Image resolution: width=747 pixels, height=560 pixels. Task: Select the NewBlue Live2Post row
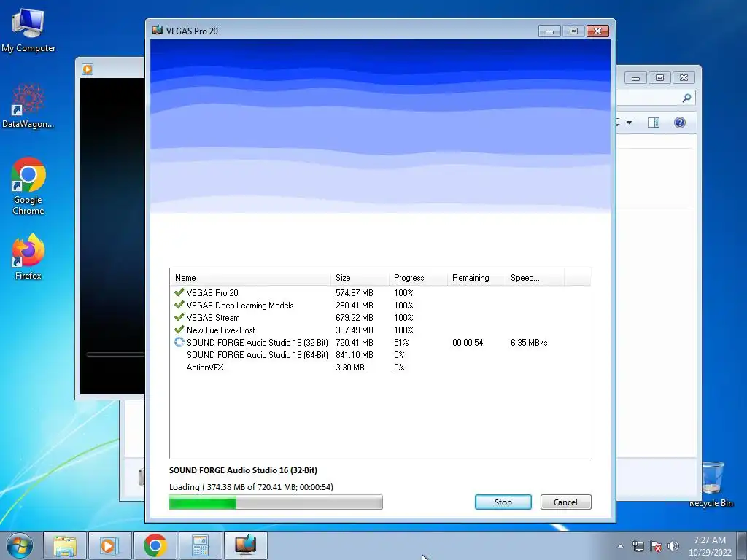tap(380, 330)
